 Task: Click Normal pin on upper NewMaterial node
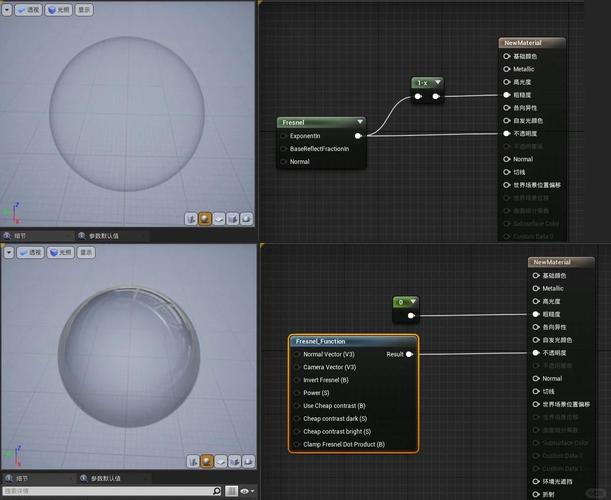point(507,159)
